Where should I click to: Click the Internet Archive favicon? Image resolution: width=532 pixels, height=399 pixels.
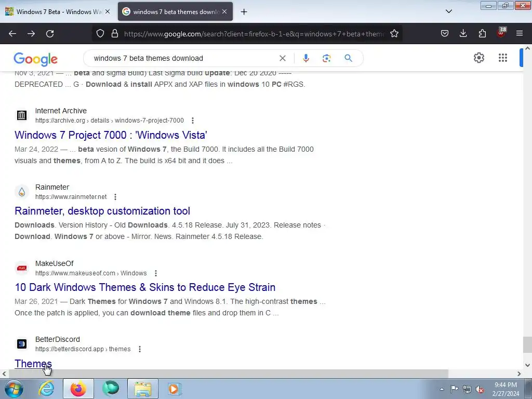(22, 115)
